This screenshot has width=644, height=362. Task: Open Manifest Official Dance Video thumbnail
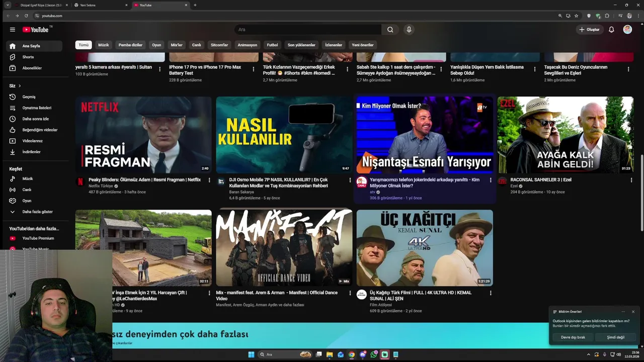(284, 248)
